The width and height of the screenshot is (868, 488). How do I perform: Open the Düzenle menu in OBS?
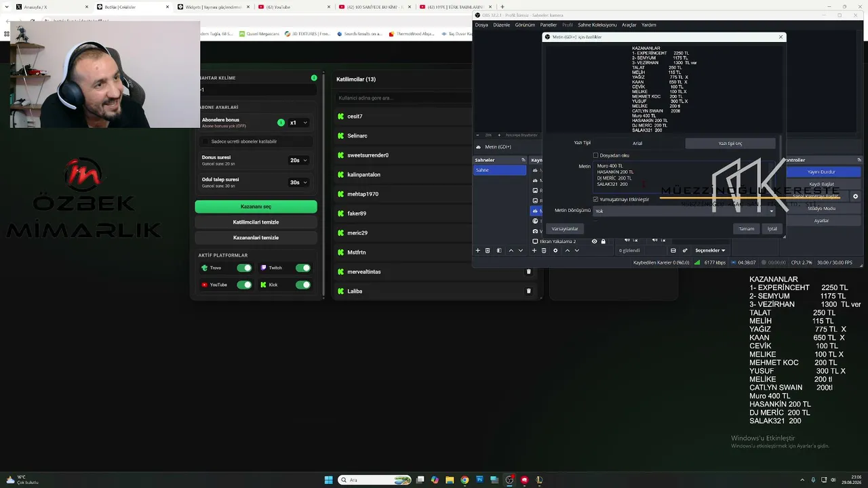coord(502,25)
